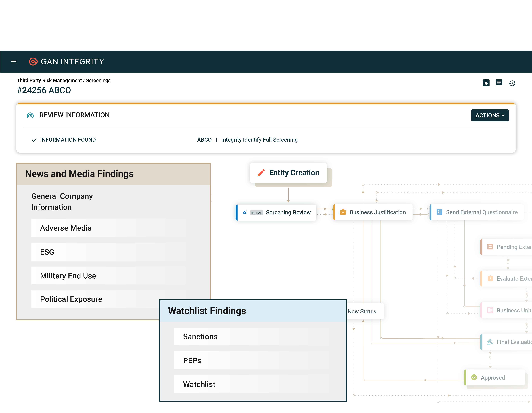Open the Sanctions findings entry
Image resolution: width=532 pixels, height=413 pixels.
[x=200, y=336]
